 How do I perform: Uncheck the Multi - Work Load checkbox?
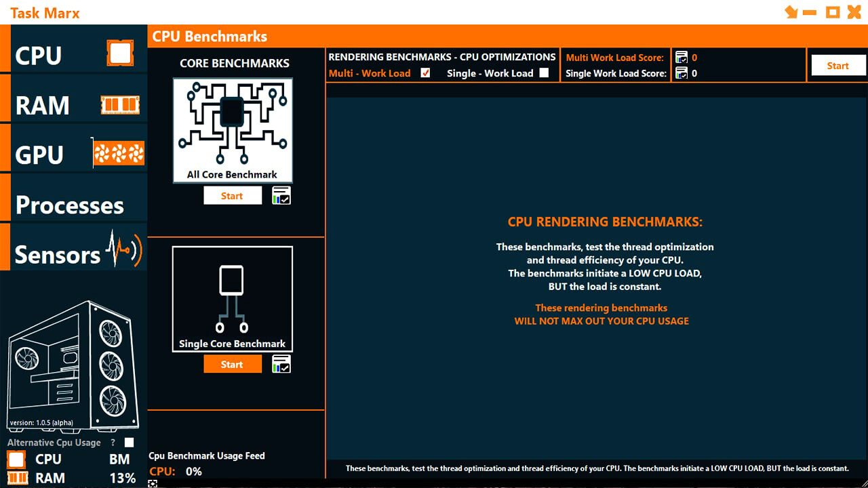(426, 73)
